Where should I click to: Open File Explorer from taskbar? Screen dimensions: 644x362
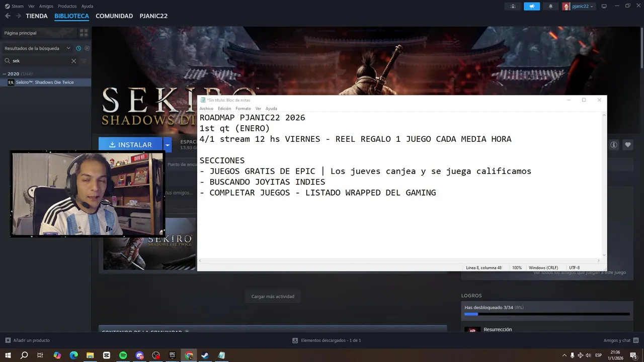tap(90, 355)
